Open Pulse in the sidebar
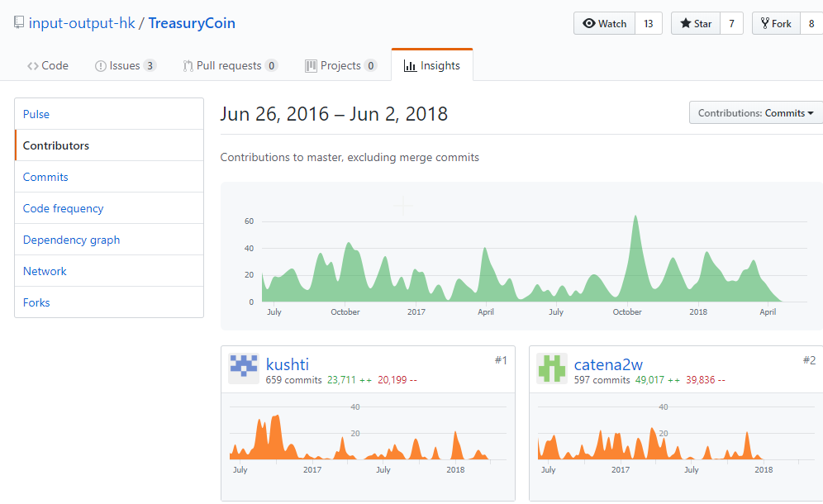 (109, 114)
